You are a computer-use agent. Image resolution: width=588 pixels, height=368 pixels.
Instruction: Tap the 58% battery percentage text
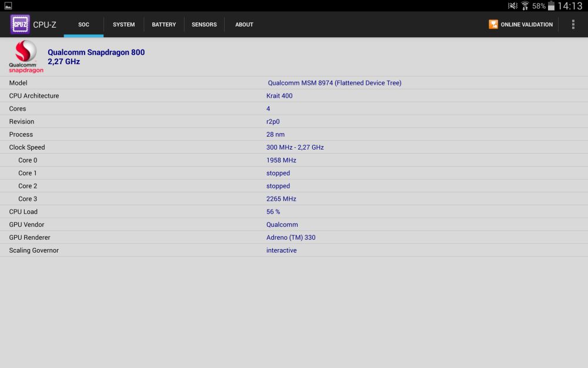[x=539, y=6]
